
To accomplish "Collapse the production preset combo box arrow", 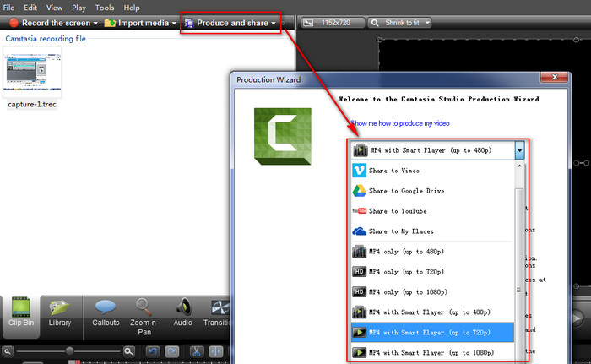I will (519, 150).
